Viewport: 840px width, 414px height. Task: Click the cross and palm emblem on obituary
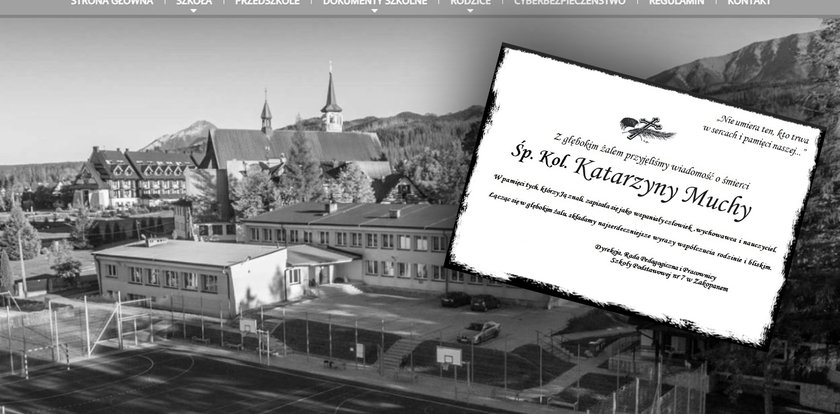[645, 128]
